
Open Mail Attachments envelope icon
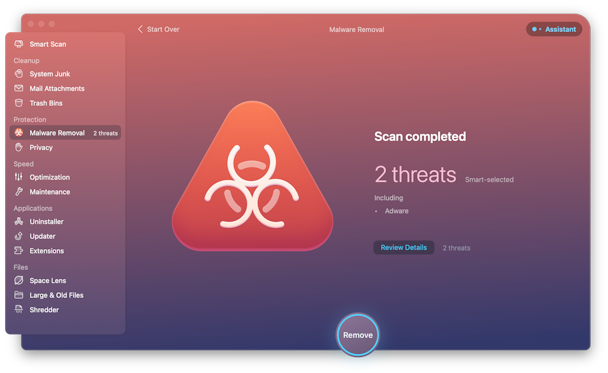click(x=19, y=88)
